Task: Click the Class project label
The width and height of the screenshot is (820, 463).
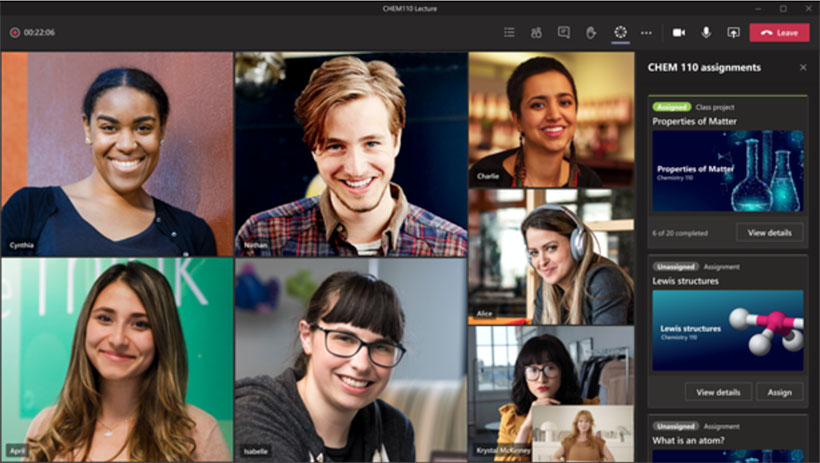Action: (x=715, y=107)
